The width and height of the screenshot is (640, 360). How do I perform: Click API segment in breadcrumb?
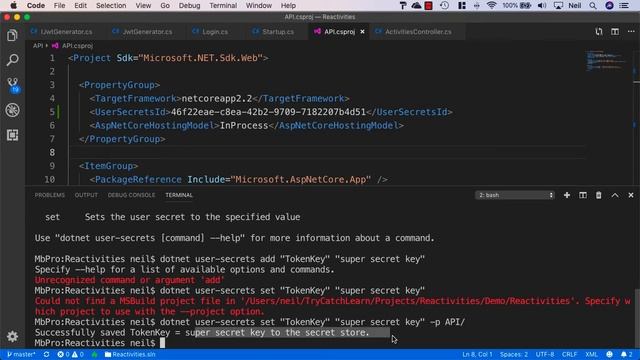[x=38, y=46]
